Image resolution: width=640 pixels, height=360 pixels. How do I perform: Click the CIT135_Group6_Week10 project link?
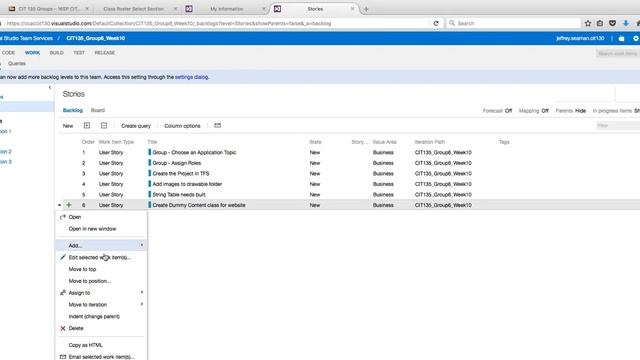tap(96, 38)
